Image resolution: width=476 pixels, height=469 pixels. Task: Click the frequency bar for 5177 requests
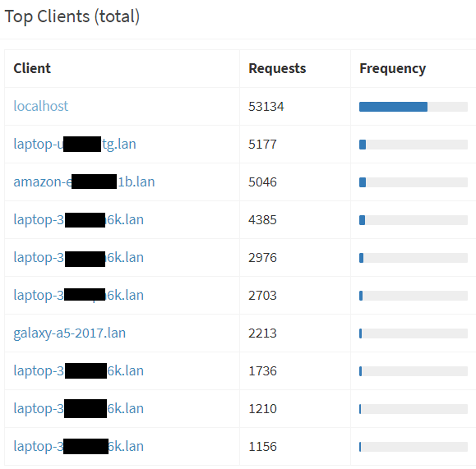coord(414,145)
